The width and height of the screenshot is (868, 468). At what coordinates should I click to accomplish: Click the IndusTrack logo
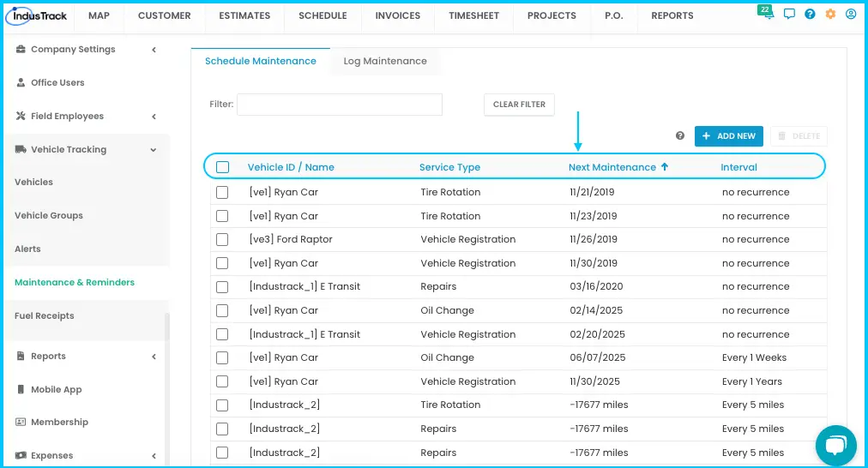tap(37, 15)
